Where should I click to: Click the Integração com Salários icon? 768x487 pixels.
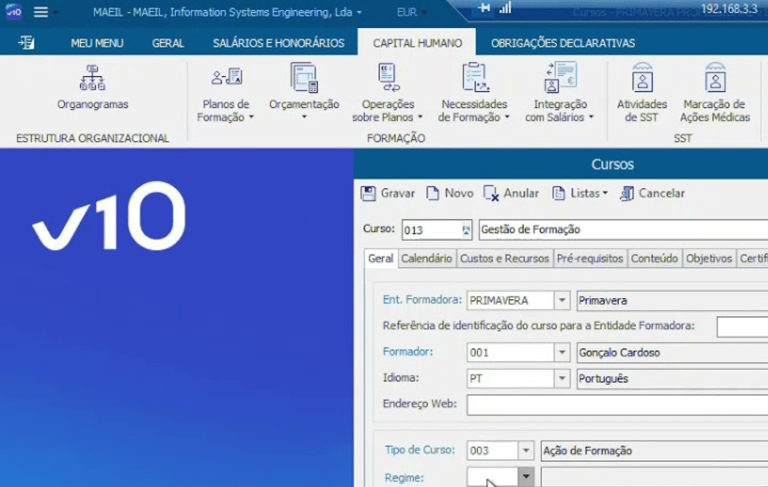point(560,77)
